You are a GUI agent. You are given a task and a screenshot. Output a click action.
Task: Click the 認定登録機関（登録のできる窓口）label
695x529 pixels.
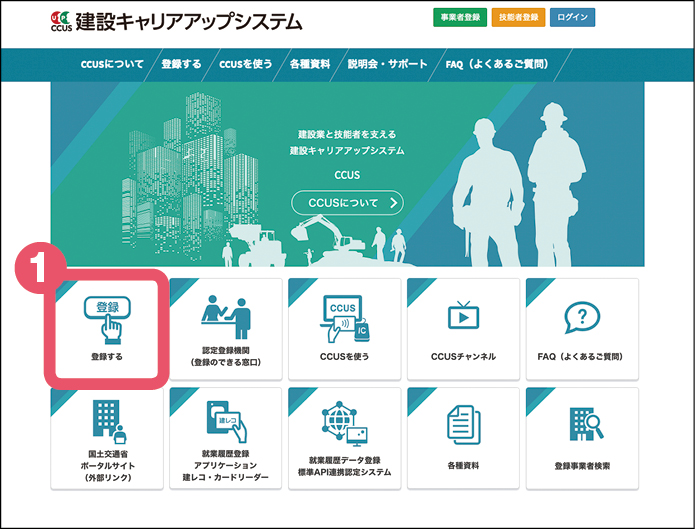[x=226, y=357]
